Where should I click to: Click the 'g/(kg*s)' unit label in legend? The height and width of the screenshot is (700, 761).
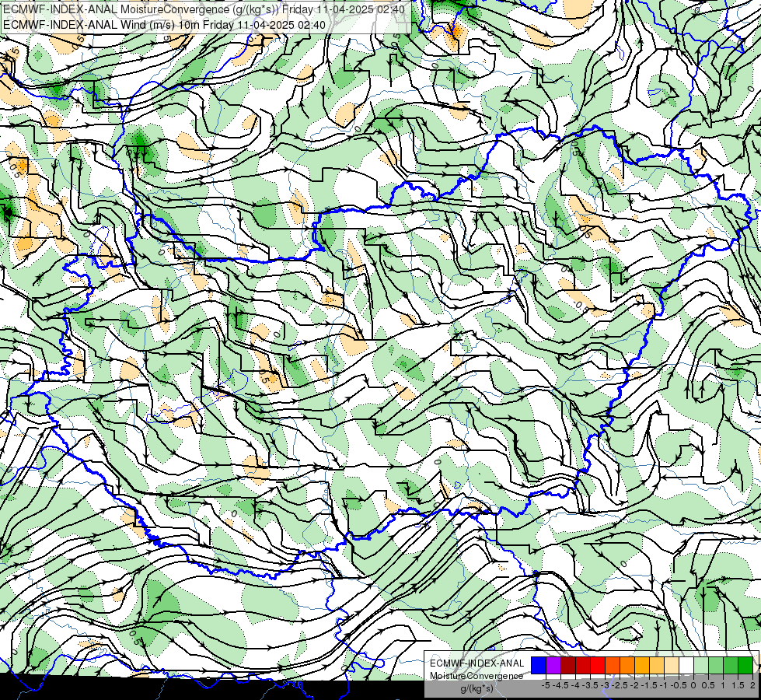tap(477, 688)
